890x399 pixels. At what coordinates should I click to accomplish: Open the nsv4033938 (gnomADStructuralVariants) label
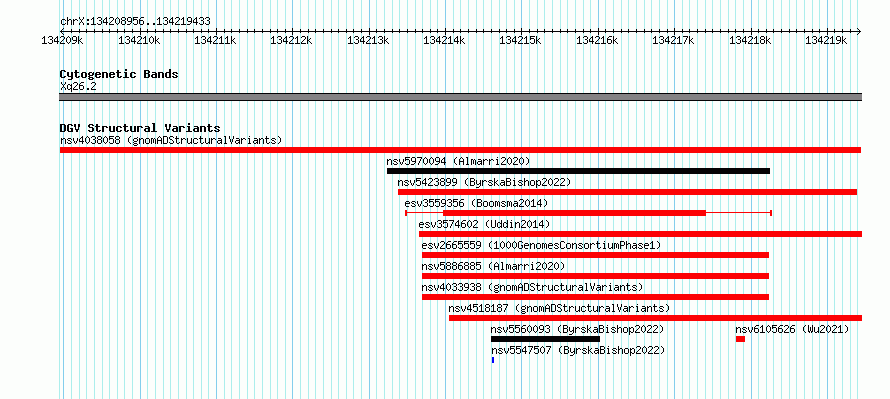click(532, 287)
